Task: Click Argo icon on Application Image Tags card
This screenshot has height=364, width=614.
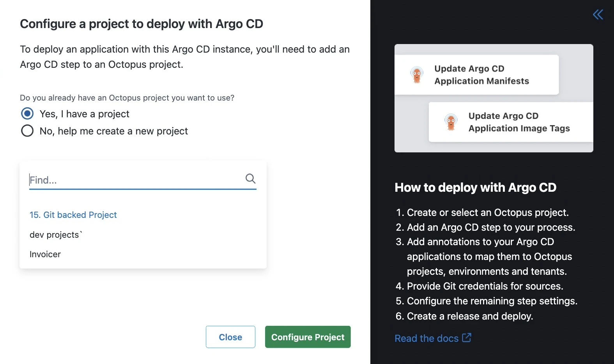Action: point(451,122)
